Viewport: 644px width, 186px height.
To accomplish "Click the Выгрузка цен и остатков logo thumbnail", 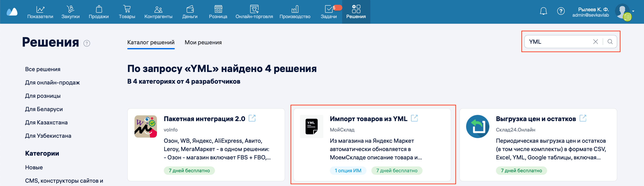I will pyautogui.click(x=477, y=126).
